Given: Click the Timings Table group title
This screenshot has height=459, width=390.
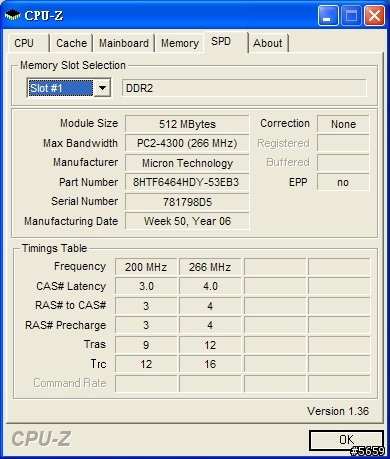Looking at the screenshot, I should pos(54,248).
